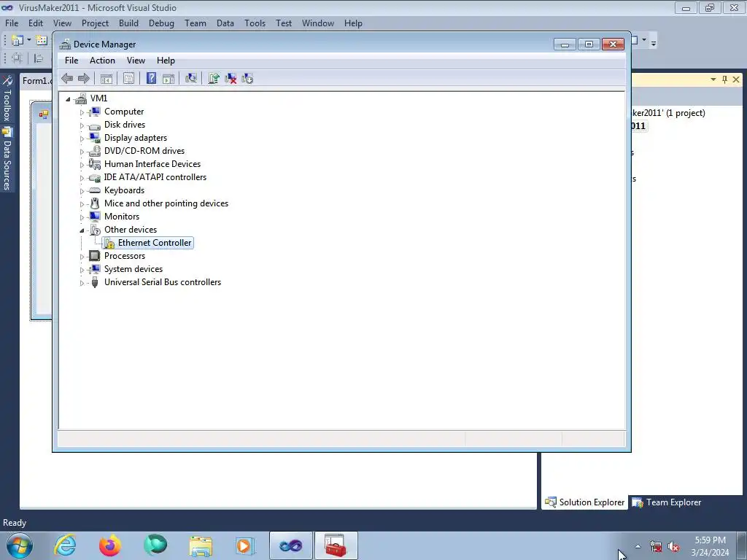The height and width of the screenshot is (560, 747).
Task: Open the Visual Studio Build menu
Action: (128, 23)
